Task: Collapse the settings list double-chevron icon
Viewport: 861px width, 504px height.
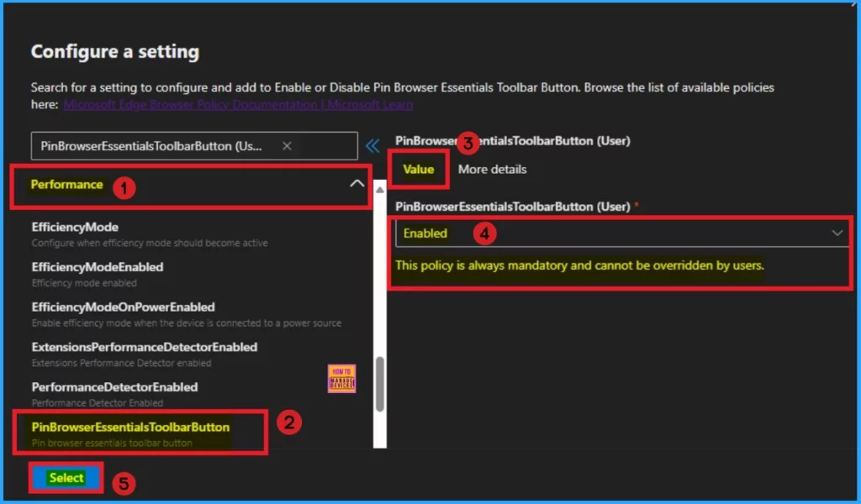Action: tap(372, 146)
